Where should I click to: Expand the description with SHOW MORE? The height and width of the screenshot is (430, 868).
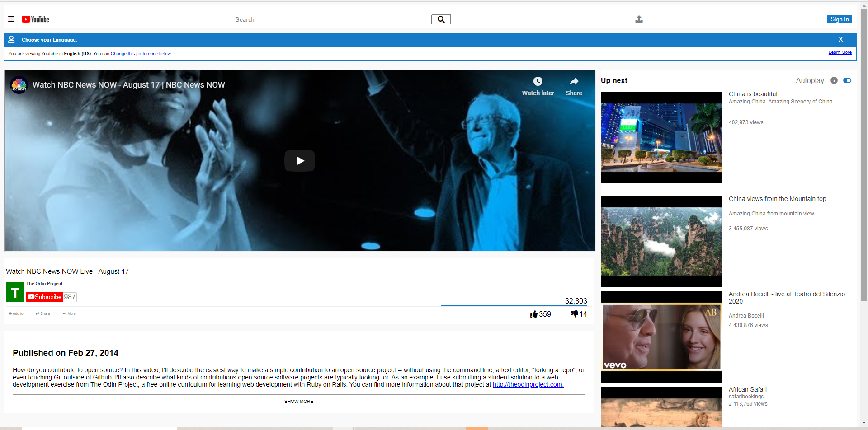pos(298,401)
